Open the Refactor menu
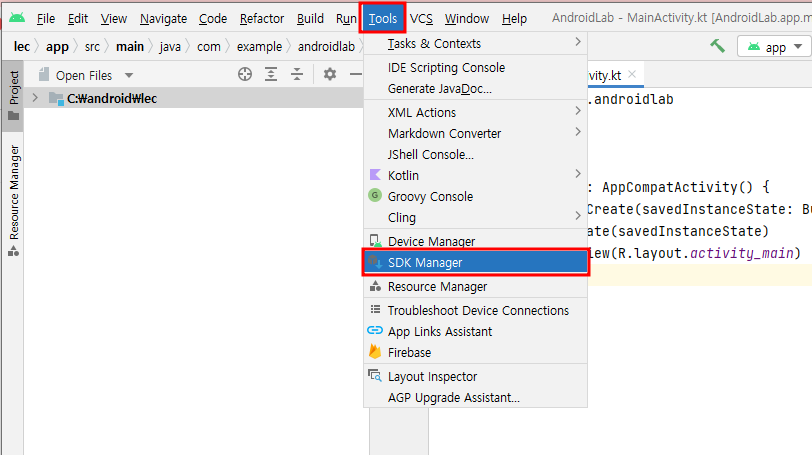 [x=262, y=19]
